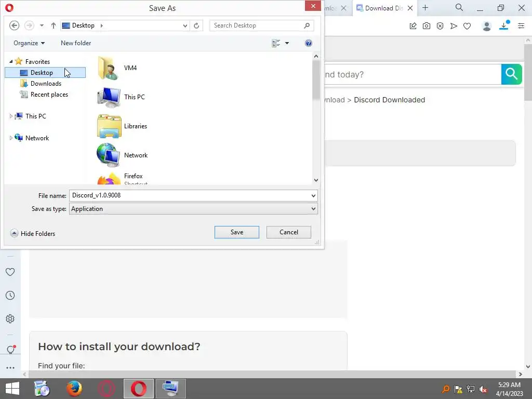
Task: Click the forward navigation arrow in dialog
Action: tap(30, 25)
